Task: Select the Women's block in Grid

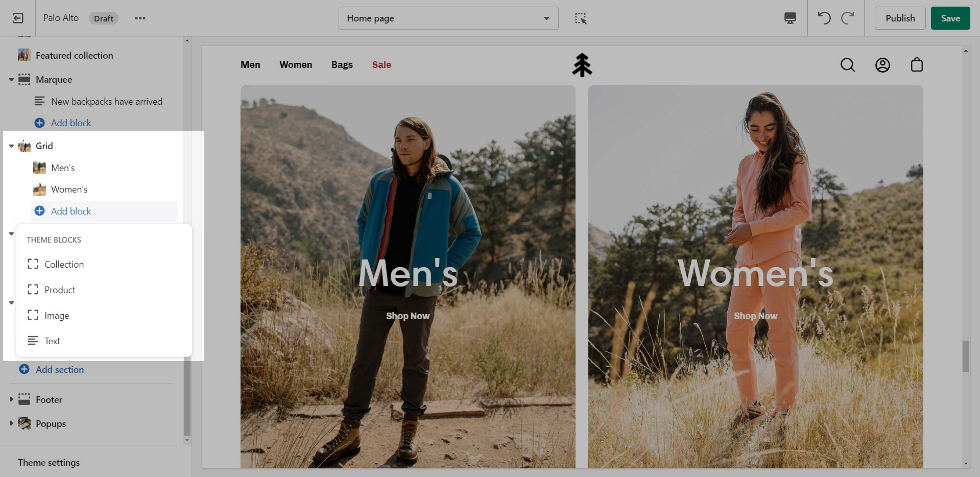Action: [x=69, y=189]
